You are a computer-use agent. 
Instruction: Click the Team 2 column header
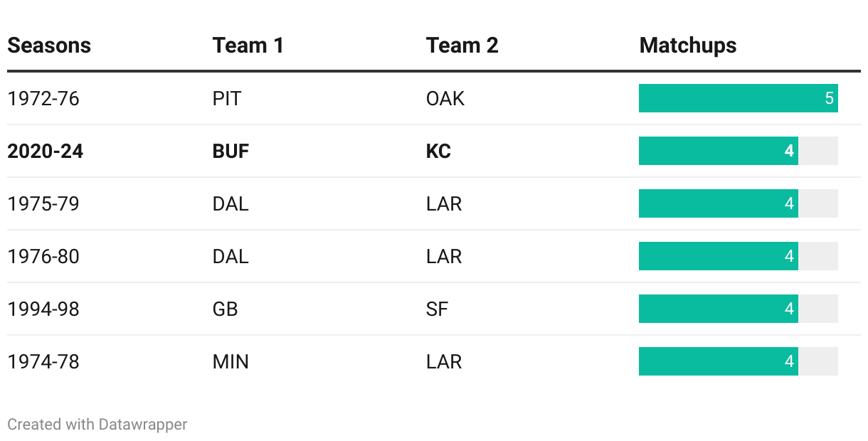point(462,46)
